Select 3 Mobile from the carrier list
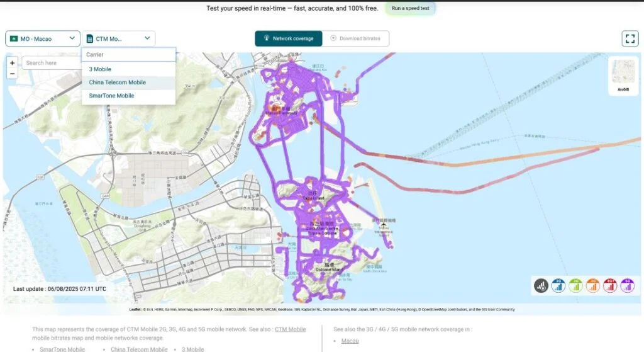The height and width of the screenshot is (352, 644). coord(128,69)
